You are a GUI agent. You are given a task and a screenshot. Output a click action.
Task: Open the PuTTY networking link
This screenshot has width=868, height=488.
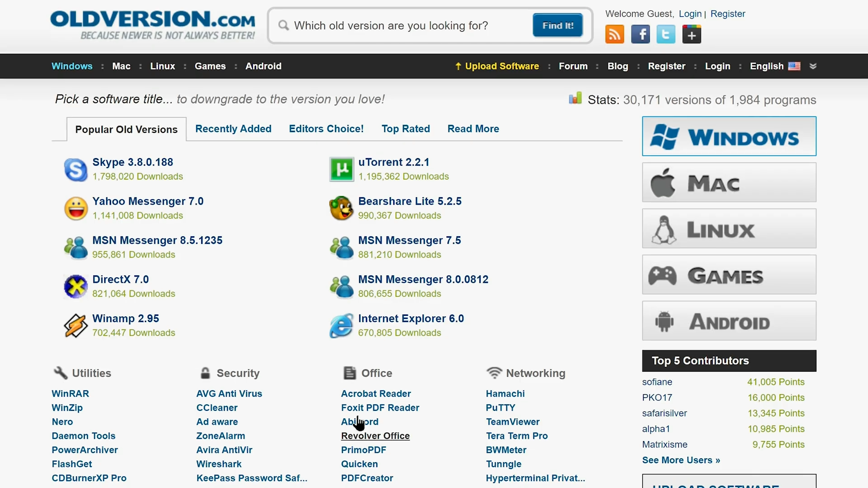[x=500, y=408]
